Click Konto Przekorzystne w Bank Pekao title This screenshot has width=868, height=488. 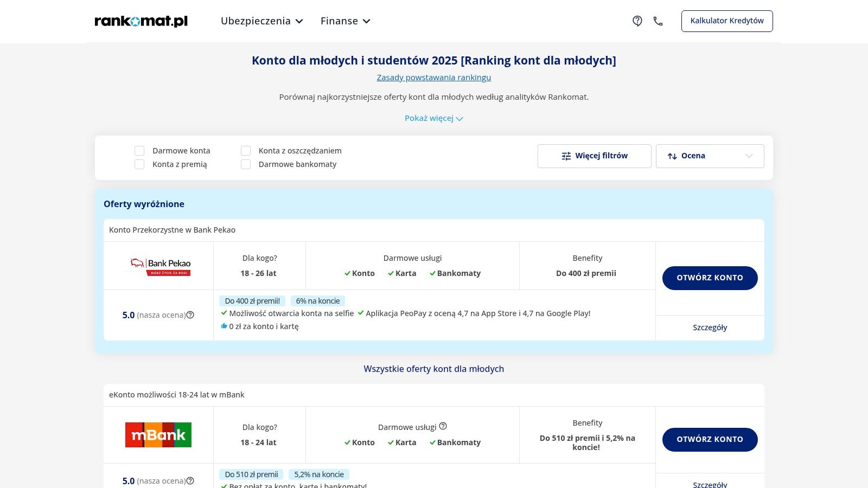[172, 230]
